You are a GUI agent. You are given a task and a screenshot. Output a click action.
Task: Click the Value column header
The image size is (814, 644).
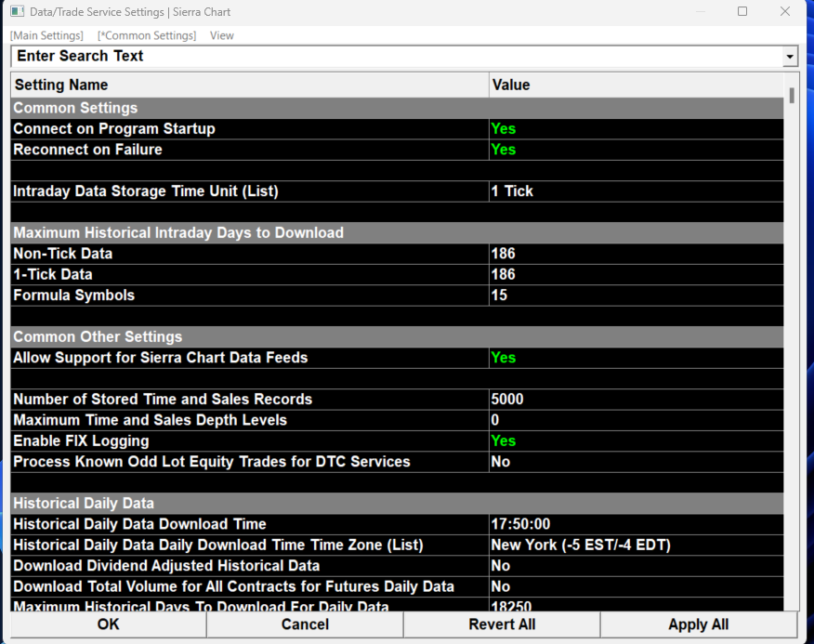click(x=636, y=85)
